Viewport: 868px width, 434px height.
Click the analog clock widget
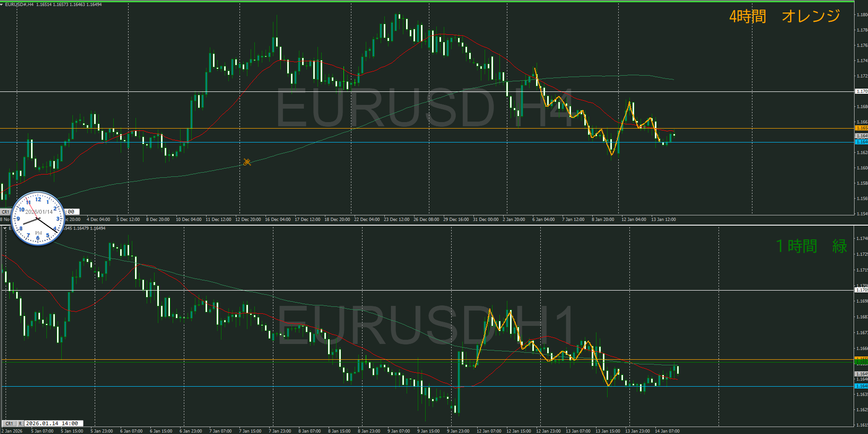[38, 219]
